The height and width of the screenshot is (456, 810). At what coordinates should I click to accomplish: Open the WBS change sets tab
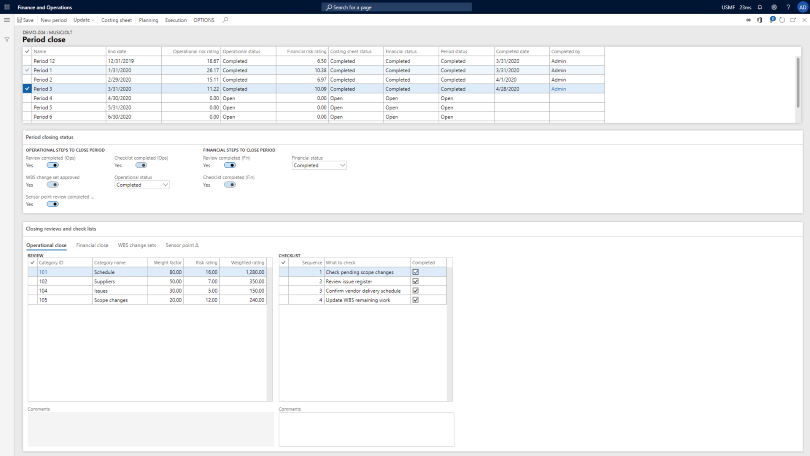point(136,244)
